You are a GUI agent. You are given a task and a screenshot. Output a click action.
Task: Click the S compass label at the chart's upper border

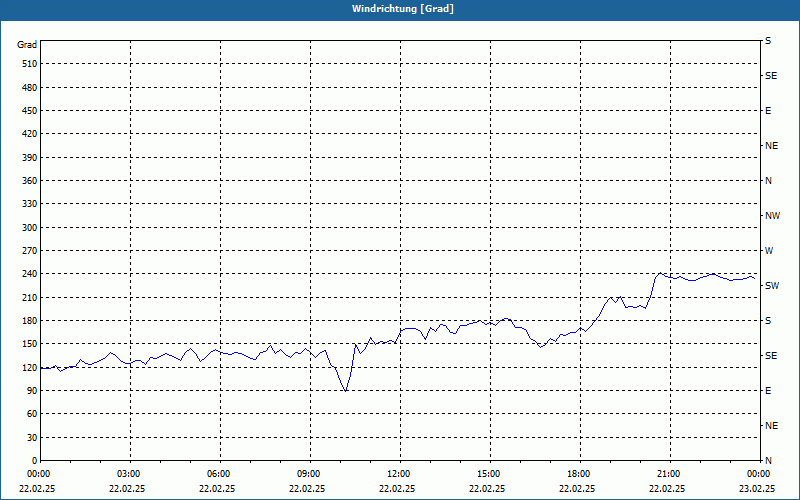768,41
